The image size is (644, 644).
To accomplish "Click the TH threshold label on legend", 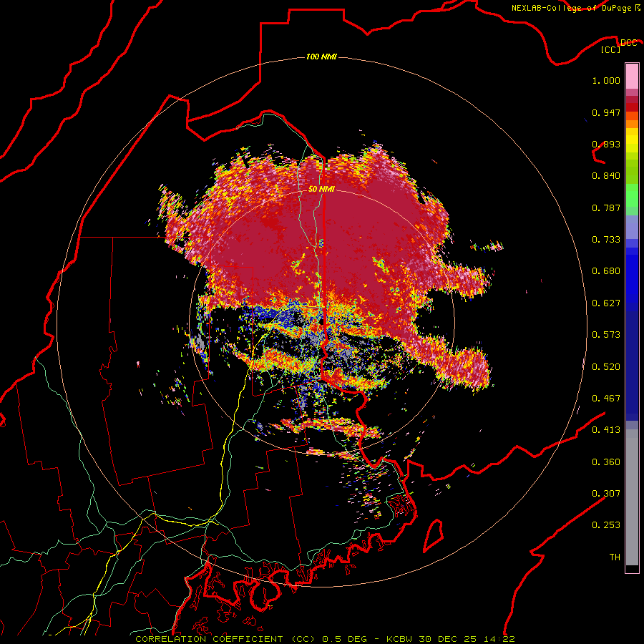I will 615,557.
